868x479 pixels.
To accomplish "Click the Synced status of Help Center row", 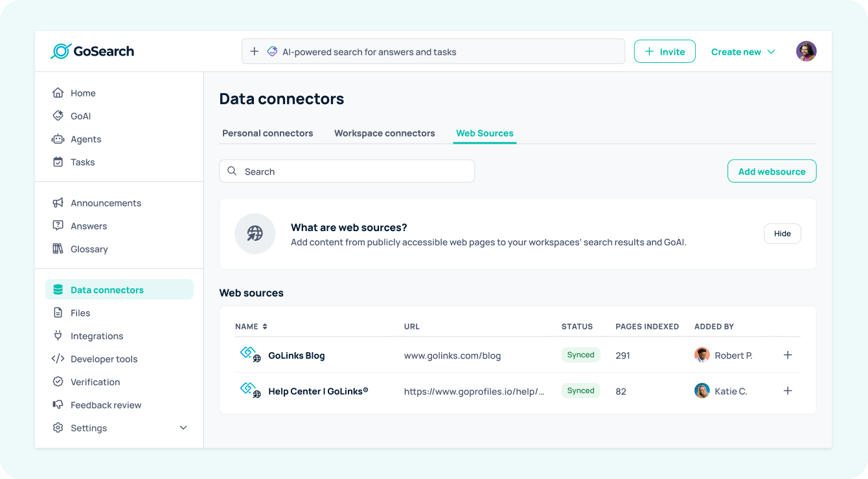I will pyautogui.click(x=581, y=390).
